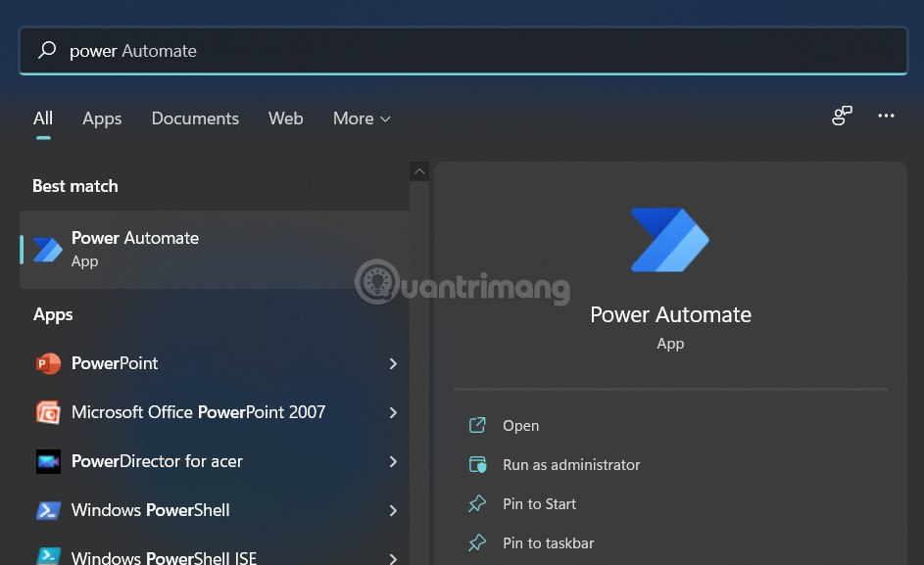Click the PowerDirector for acer icon
Image resolution: width=924 pixels, height=565 pixels.
click(x=48, y=461)
